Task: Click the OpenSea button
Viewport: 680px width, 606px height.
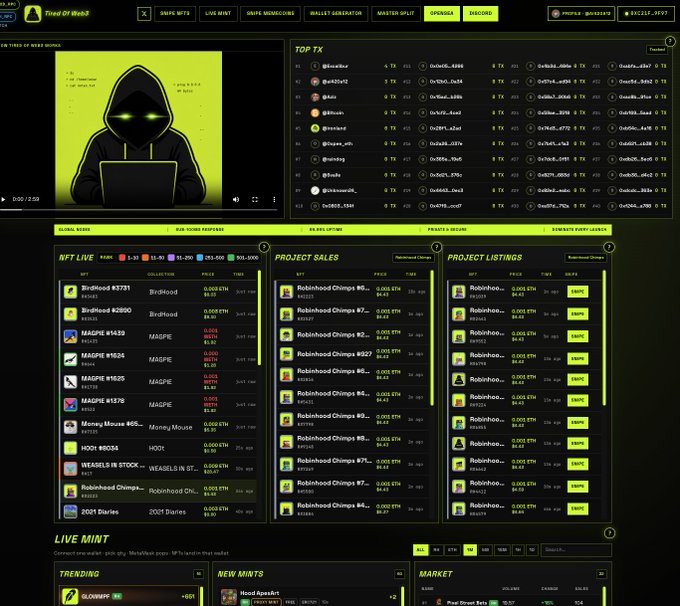Action: [441, 13]
